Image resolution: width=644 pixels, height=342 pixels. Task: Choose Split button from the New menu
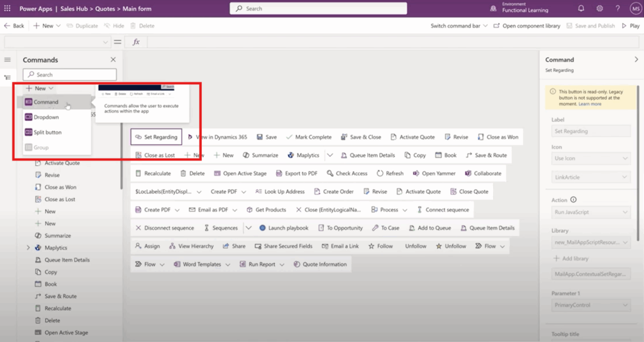click(57, 132)
